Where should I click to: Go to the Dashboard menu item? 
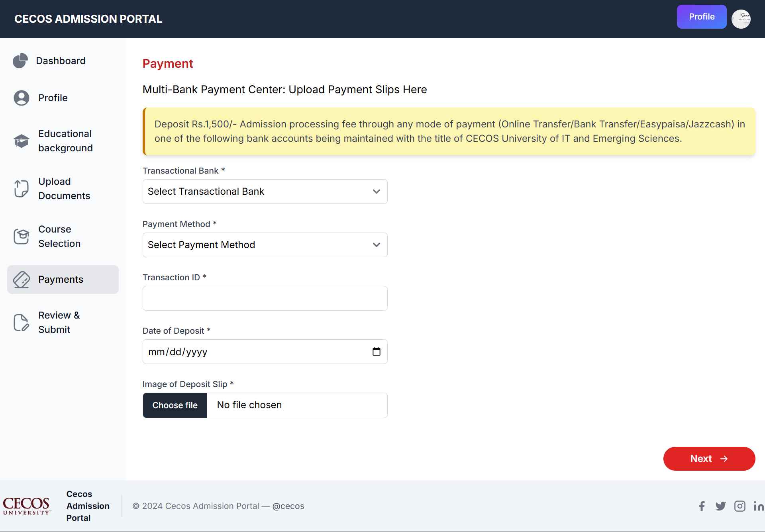click(x=63, y=61)
